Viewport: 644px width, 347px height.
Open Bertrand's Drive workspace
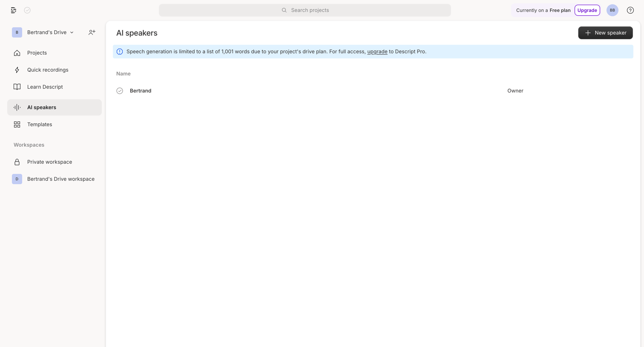(x=55, y=179)
